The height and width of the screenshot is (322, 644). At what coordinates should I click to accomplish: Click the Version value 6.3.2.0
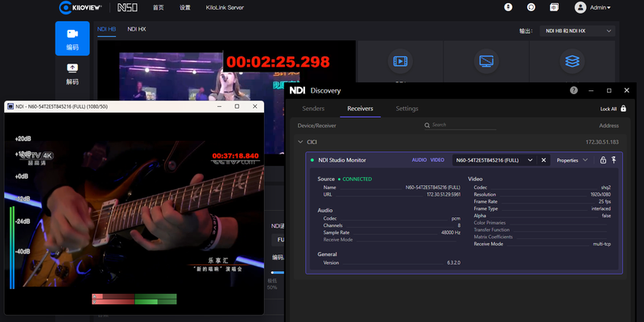point(454,263)
